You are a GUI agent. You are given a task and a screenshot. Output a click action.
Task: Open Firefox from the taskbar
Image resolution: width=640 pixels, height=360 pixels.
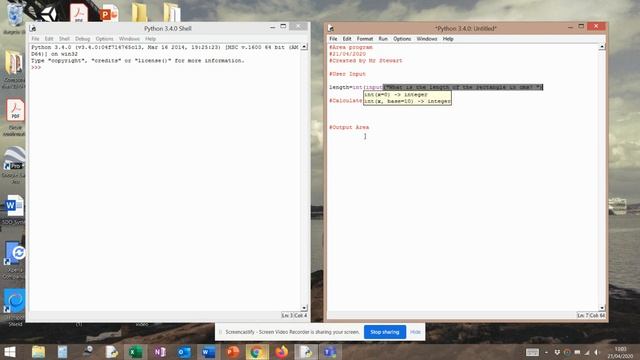coord(281,352)
